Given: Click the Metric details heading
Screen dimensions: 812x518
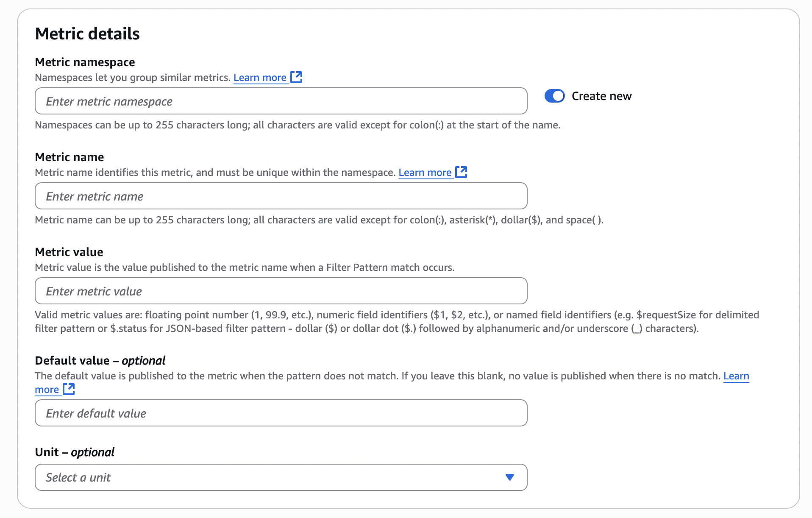Looking at the screenshot, I should [87, 34].
